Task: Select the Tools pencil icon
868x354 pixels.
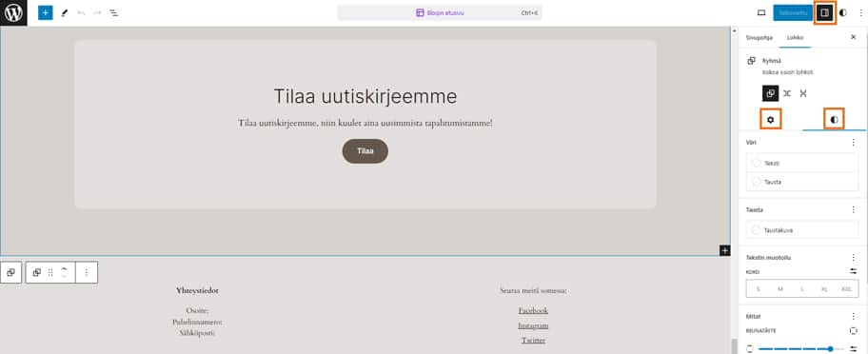Action: pos(64,12)
